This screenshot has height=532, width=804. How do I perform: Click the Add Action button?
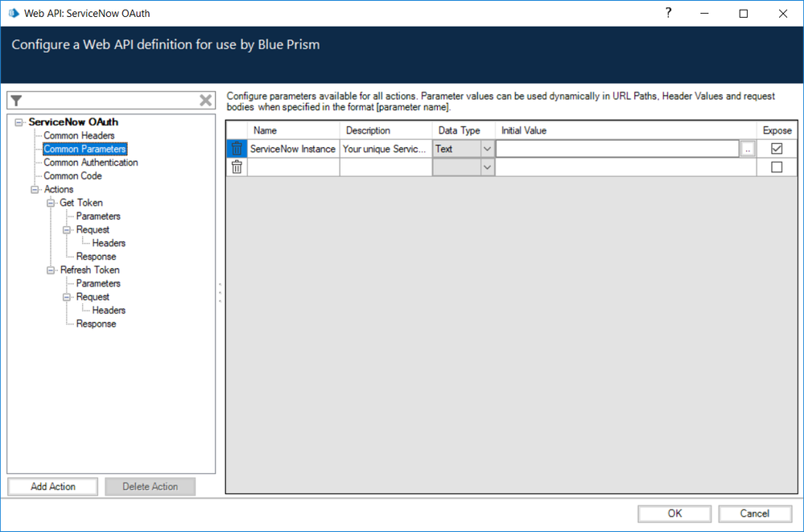pos(53,486)
